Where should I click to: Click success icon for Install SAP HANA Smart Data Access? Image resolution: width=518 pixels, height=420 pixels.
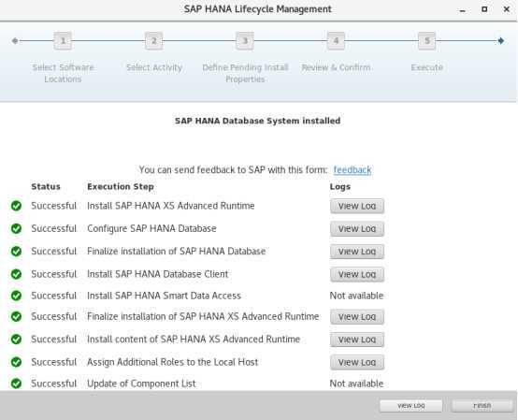(x=16, y=296)
